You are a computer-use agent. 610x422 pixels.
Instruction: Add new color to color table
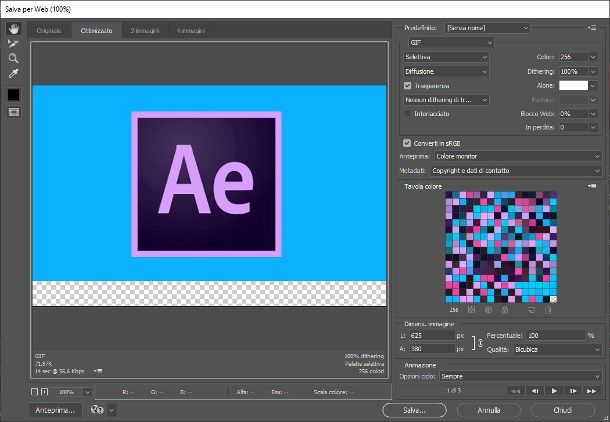tap(531, 310)
